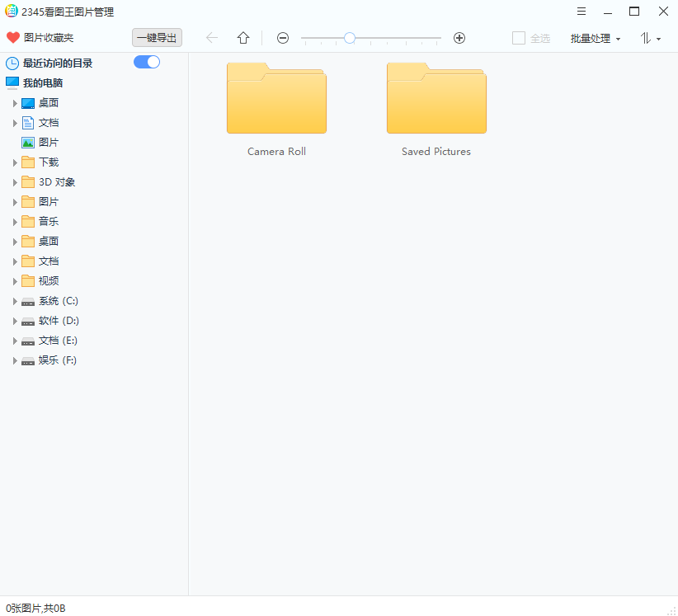The width and height of the screenshot is (678, 616).
Task: Click the zoom in plus icon
Action: pos(459,38)
